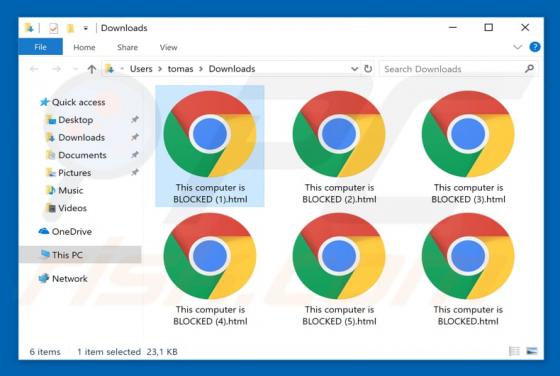Click the Search Downloads field

pos(458,69)
